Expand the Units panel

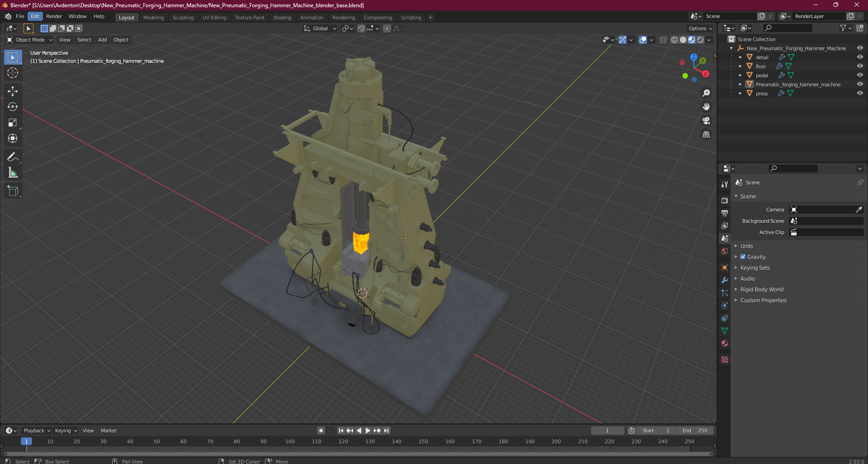746,246
